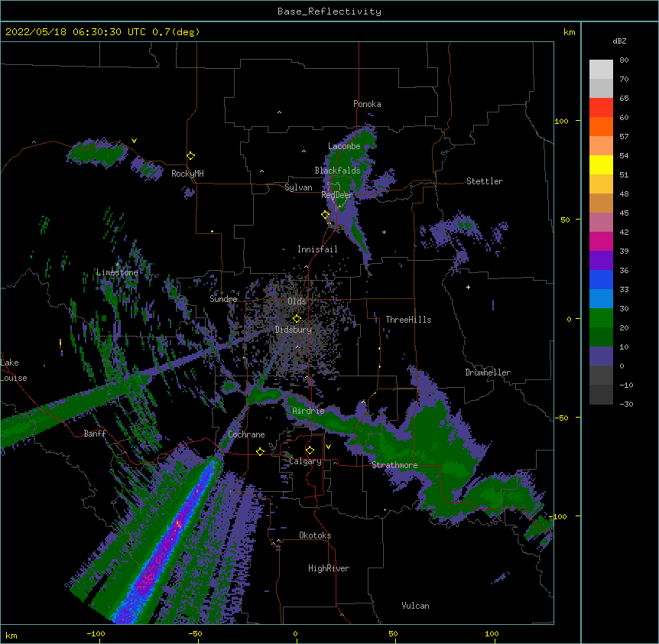The width and height of the screenshot is (659, 644).
Task: Click the white plus marker south of Stettler
Action: [x=468, y=287]
